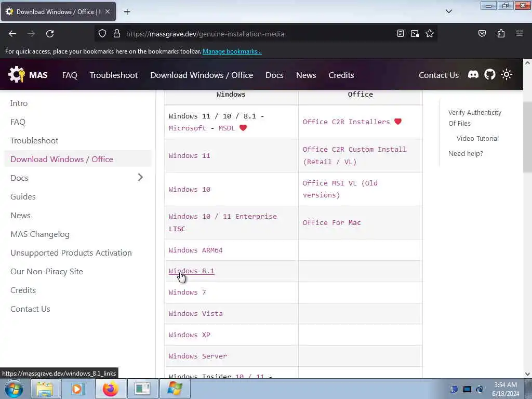Click the picture-in-picture translate icon in address bar
The height and width of the screenshot is (399, 532).
pyautogui.click(x=415, y=33)
